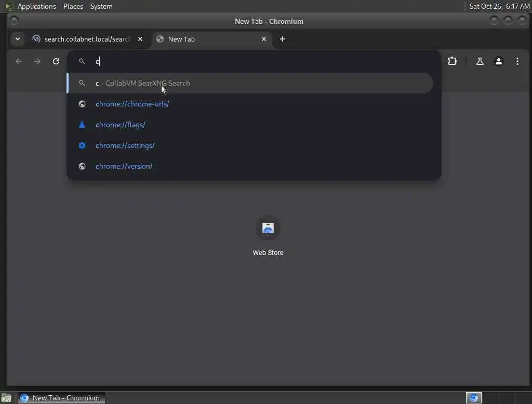Reload the page with the refresh icon
Image resolution: width=532 pixels, height=404 pixels.
[x=56, y=61]
